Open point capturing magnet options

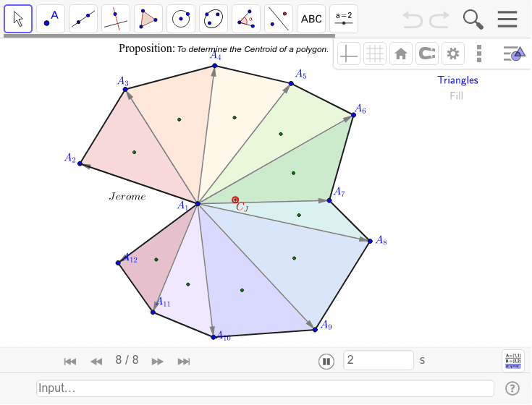click(427, 54)
